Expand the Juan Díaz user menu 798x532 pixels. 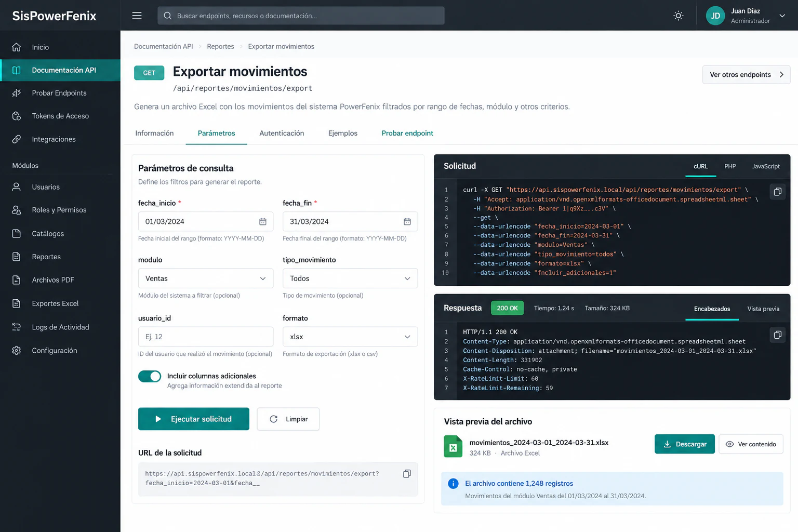746,16
